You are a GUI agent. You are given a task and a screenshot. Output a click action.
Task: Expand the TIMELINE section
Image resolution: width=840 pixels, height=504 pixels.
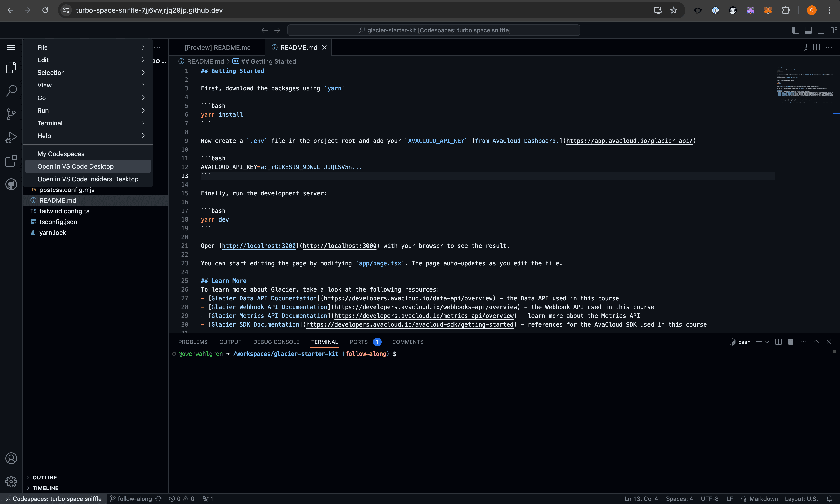click(45, 488)
